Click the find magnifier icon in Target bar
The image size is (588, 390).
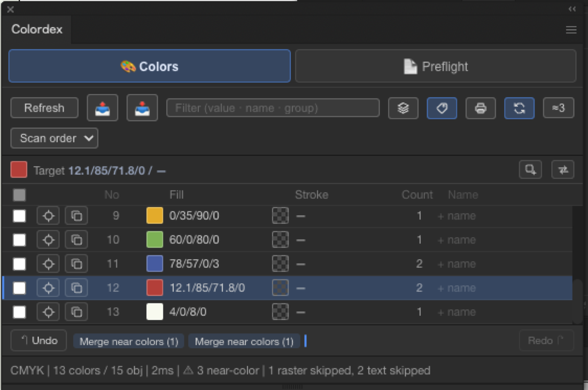(530, 170)
